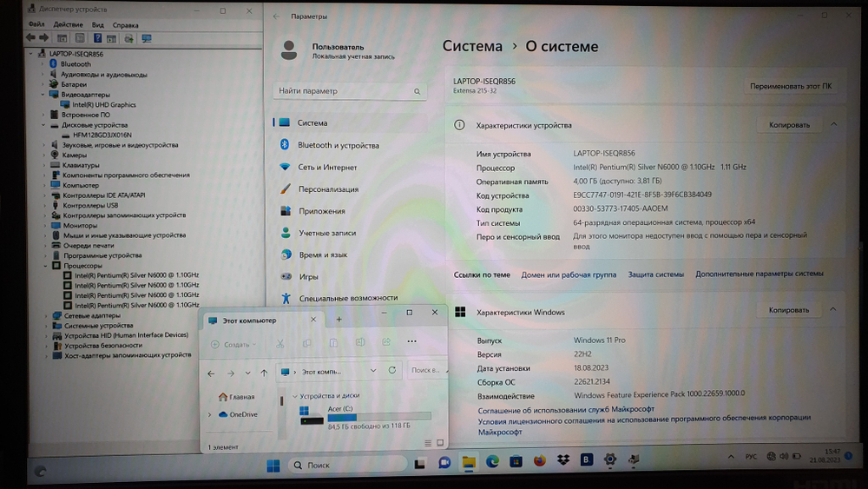
Task: Launch Firefox from taskbar
Action: tap(539, 460)
